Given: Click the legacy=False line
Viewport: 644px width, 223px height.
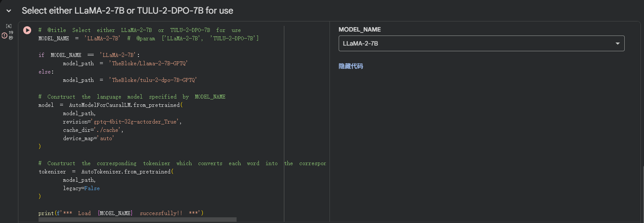Looking at the screenshot, I should pos(81,188).
